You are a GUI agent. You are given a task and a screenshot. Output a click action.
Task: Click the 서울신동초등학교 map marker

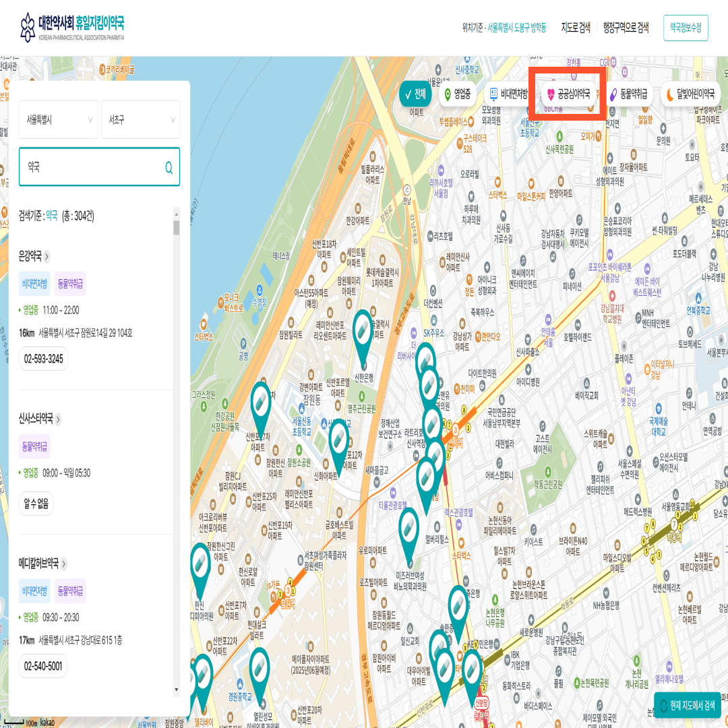coord(302,408)
